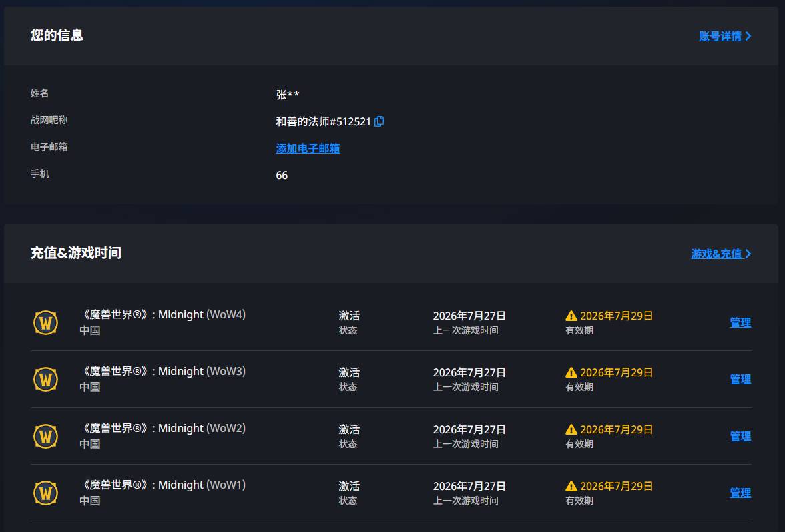Click the WoW4 last played date 2026年7月27日

[x=469, y=316]
